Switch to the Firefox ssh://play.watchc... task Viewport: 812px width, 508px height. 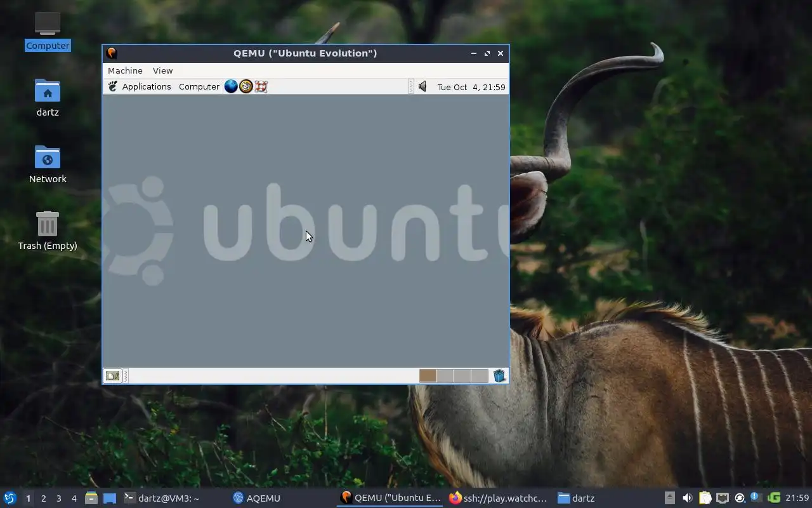click(498, 498)
